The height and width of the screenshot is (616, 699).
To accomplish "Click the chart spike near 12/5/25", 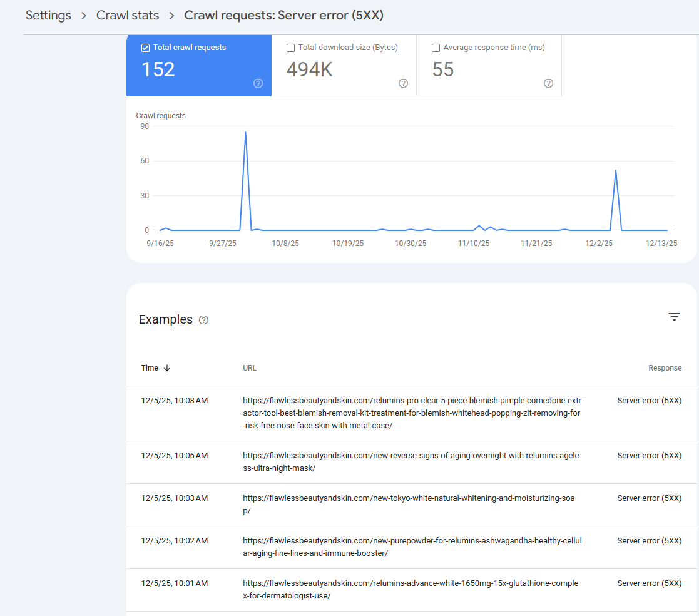I will tap(616, 171).
